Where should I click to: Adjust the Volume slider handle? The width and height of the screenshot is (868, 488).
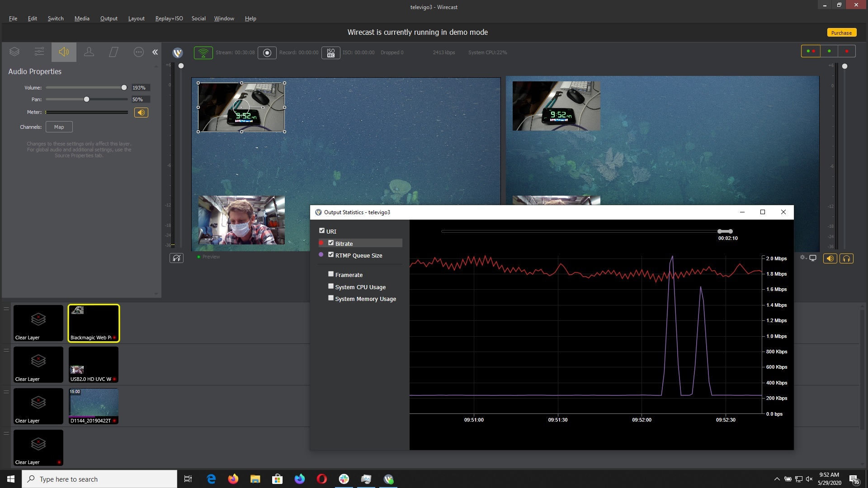(124, 88)
